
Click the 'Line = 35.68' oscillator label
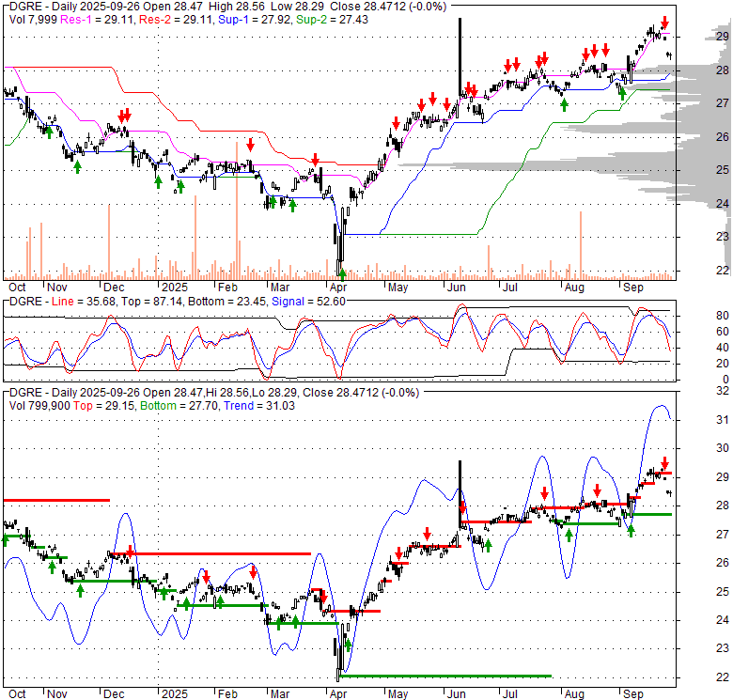(x=85, y=302)
